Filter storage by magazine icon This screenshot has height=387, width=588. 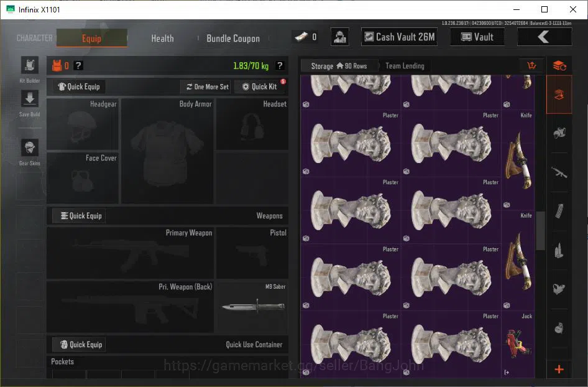[559, 212]
